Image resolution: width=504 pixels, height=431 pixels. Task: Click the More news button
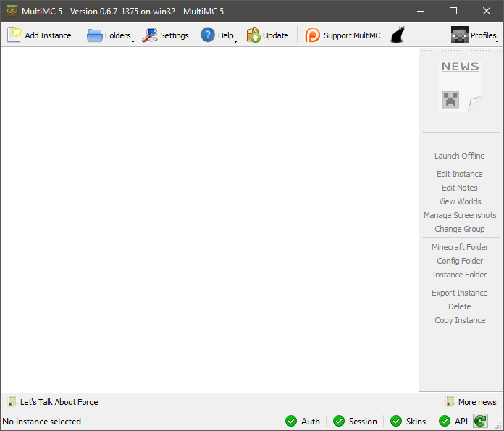point(471,402)
